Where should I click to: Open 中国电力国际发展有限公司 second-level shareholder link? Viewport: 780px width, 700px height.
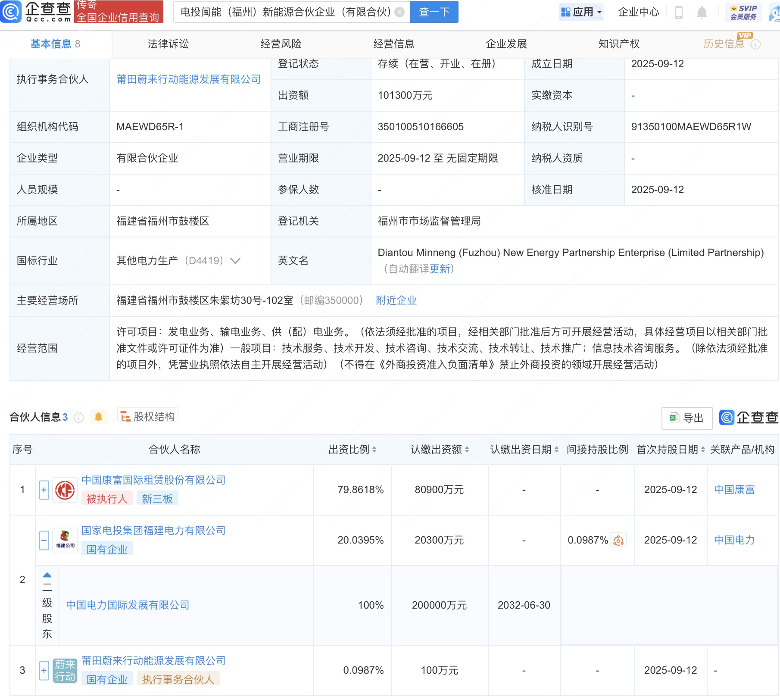pos(128,605)
